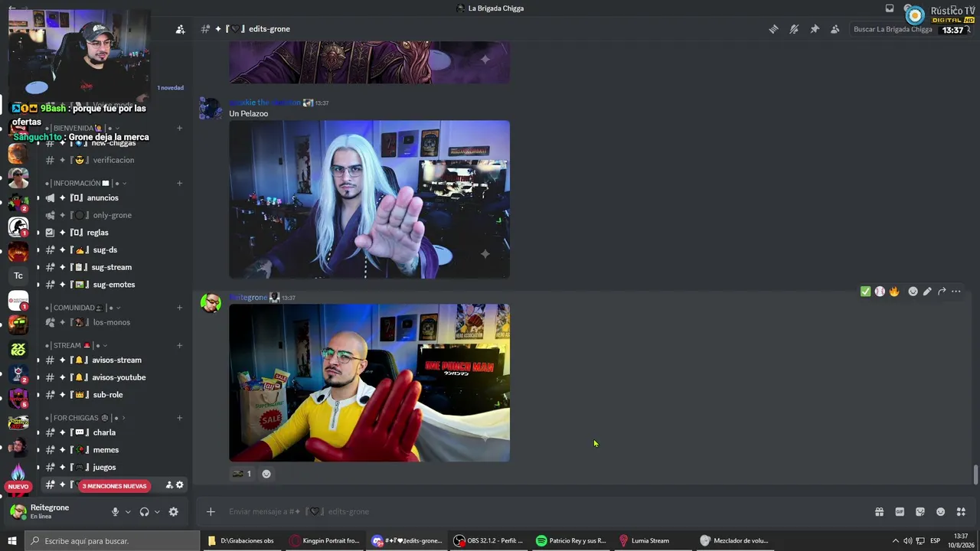Open edit channel gear for the bottom channel

180,485
